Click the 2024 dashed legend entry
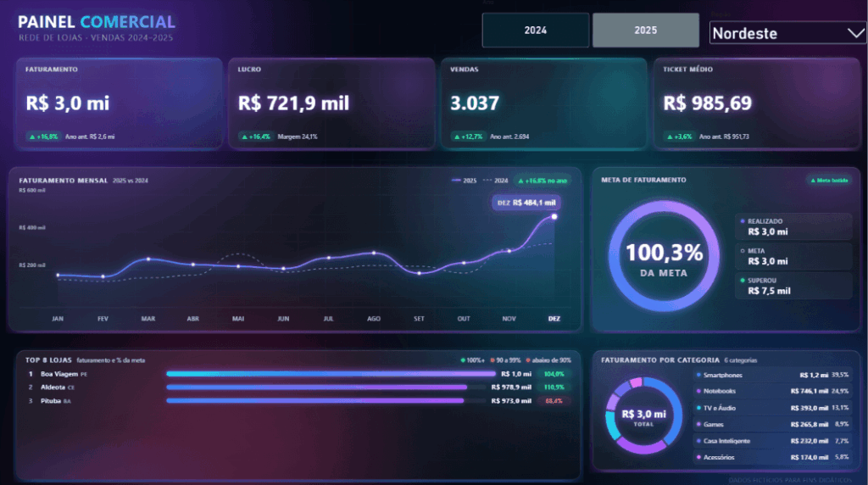The height and width of the screenshot is (485, 868). click(x=495, y=181)
